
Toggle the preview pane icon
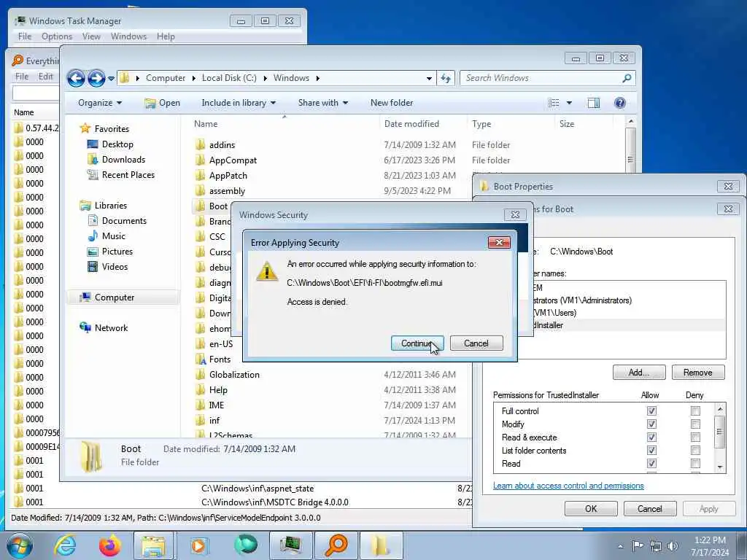click(594, 103)
